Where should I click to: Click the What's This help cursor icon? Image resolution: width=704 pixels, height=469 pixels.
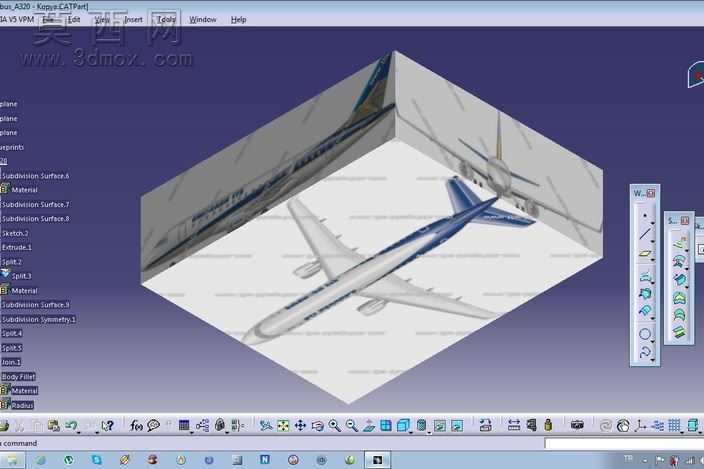(x=107, y=425)
